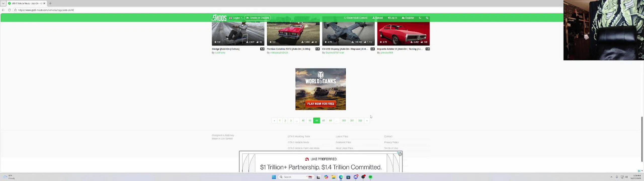Open Microsoft Edge taskbar icon

tap(341, 177)
